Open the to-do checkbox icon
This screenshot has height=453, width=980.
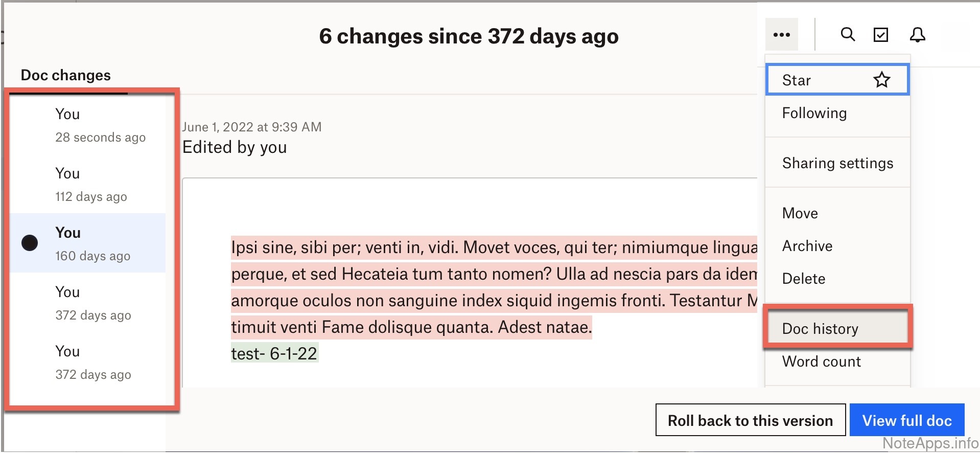(x=881, y=35)
